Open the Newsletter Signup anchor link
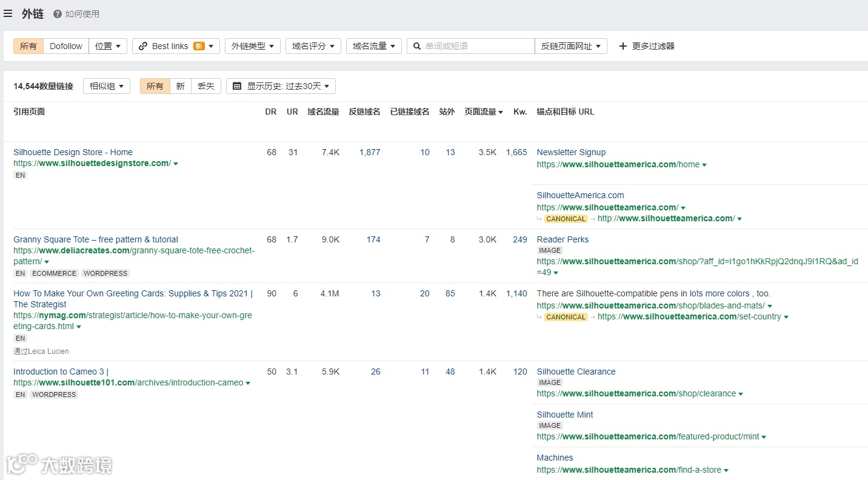Screen dimensions: 868x480 pyautogui.click(x=571, y=152)
